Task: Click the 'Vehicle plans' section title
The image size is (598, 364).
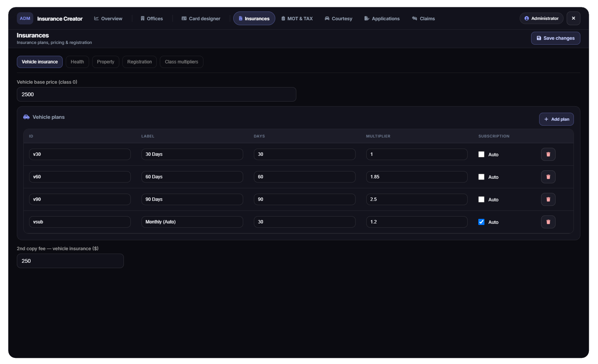Action: click(49, 117)
